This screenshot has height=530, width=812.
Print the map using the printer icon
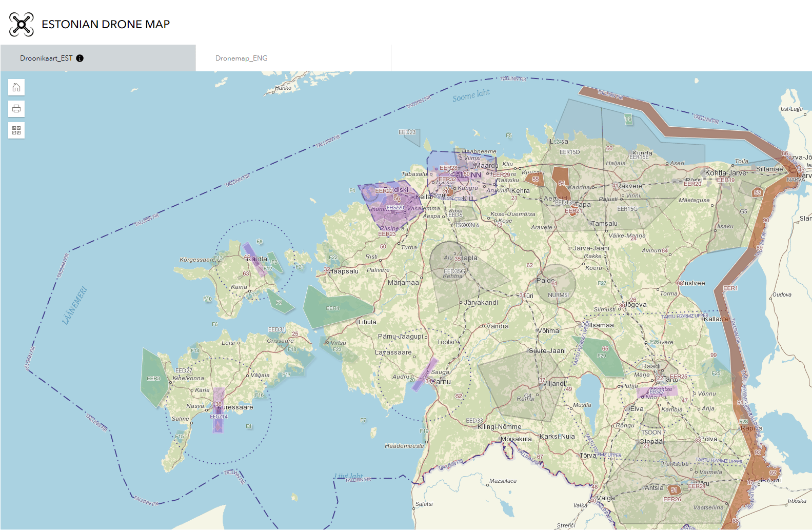coord(16,109)
